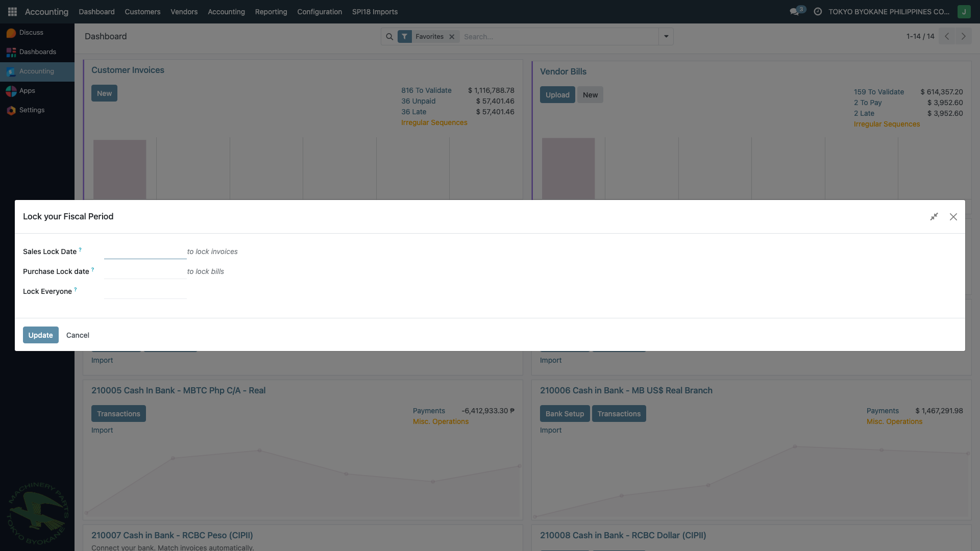Cancel the lock fiscal period dialog
Screen dimensions: 980x551
[78, 335]
